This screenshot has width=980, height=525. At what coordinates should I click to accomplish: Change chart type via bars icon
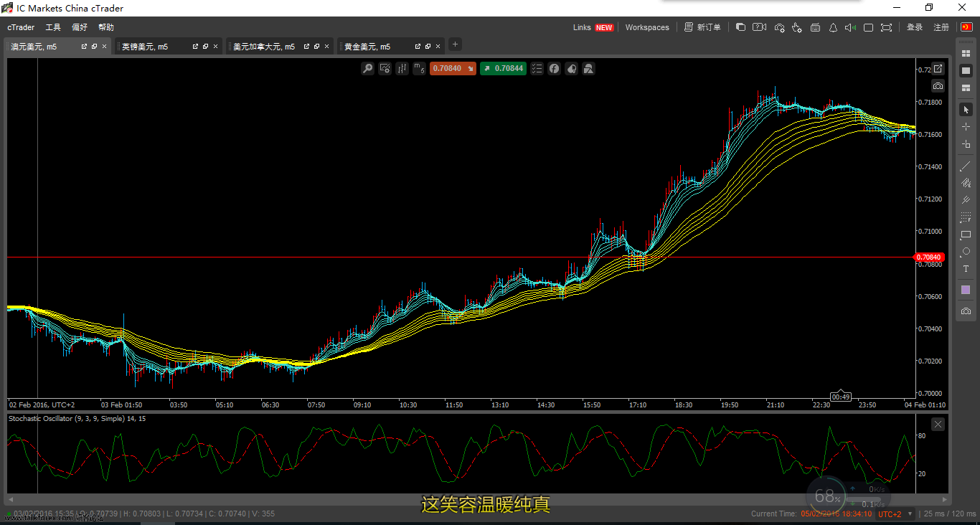click(x=402, y=69)
